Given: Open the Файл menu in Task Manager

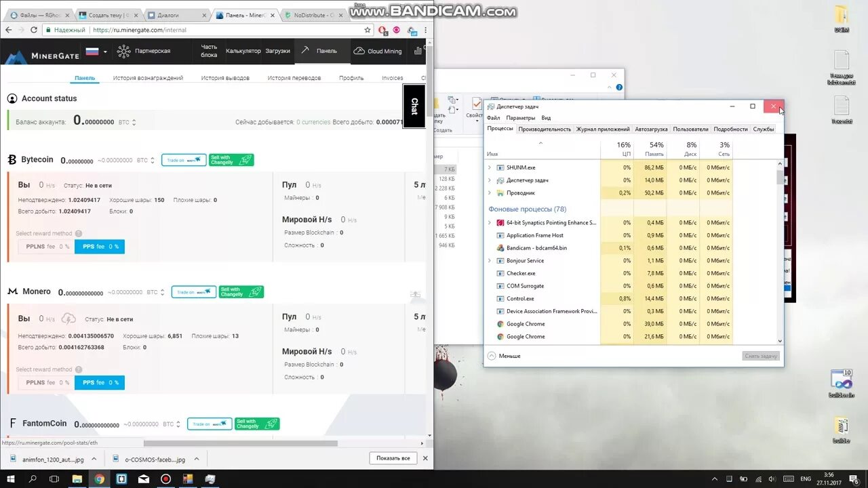Looking at the screenshot, I should pos(493,118).
